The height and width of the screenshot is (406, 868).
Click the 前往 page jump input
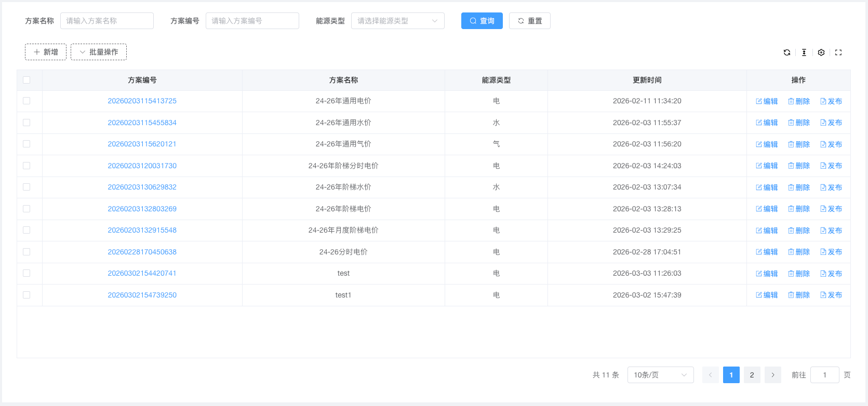tap(825, 375)
